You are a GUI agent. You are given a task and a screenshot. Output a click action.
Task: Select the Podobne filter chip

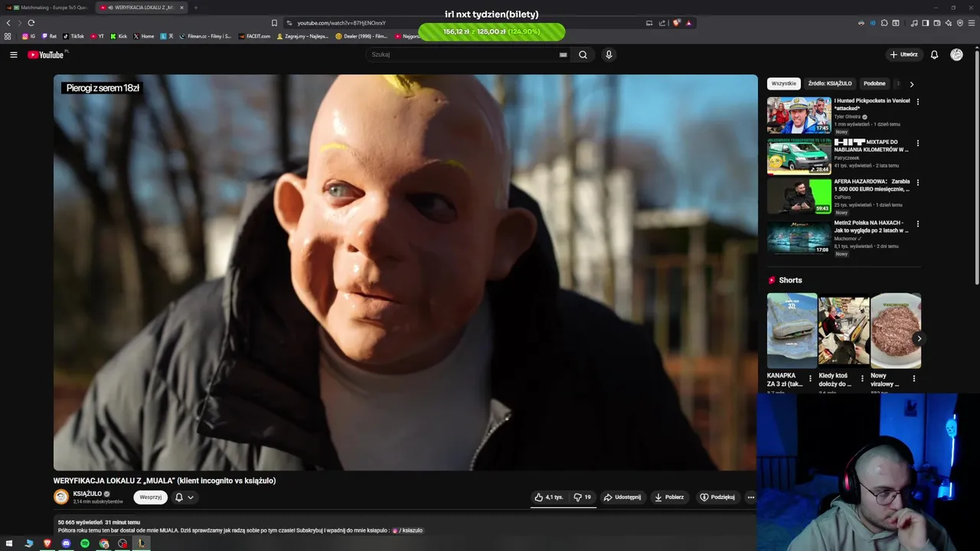tap(874, 83)
